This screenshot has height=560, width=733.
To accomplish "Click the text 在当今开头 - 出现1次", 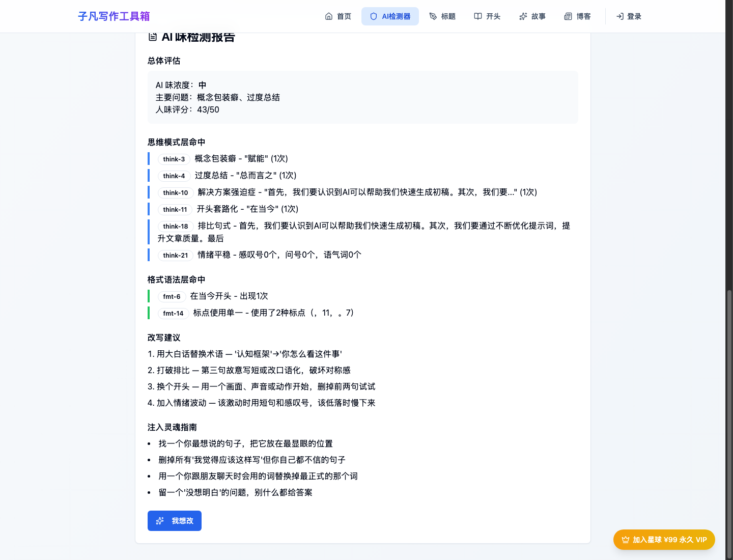I will click(x=229, y=296).
